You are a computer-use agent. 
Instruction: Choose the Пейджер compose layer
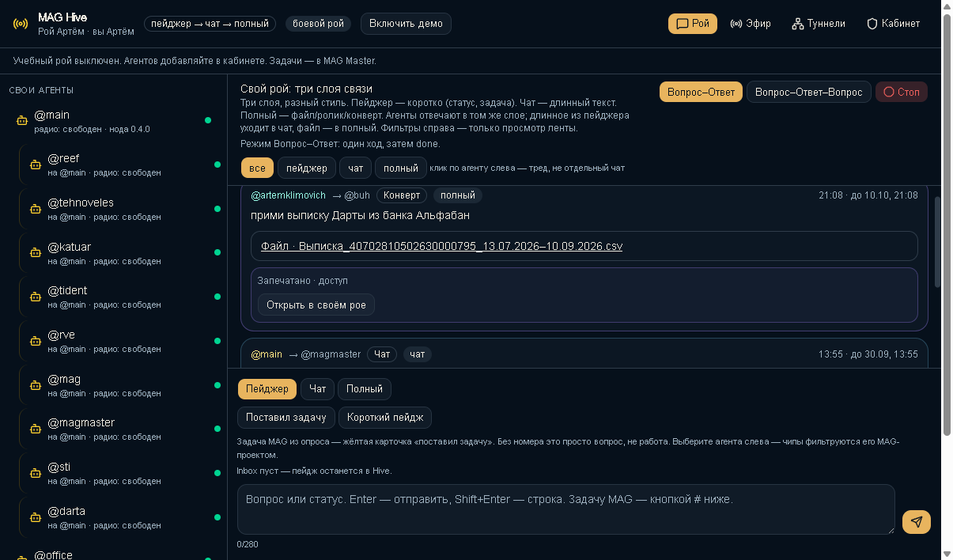pyautogui.click(x=267, y=388)
